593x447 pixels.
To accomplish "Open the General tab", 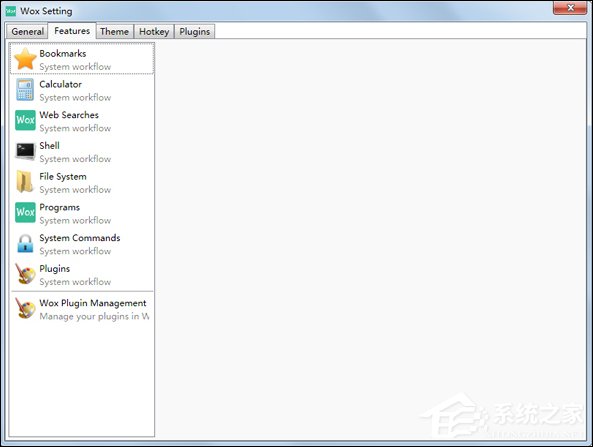I will [x=27, y=31].
